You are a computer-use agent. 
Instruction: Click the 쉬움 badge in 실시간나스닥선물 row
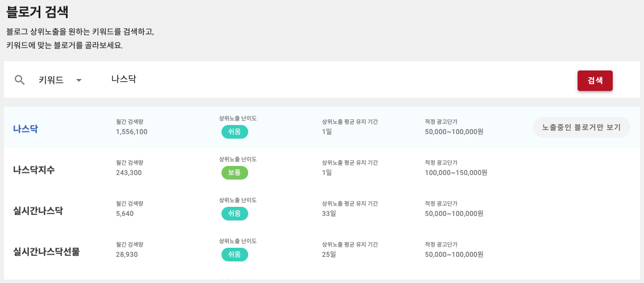tap(235, 255)
